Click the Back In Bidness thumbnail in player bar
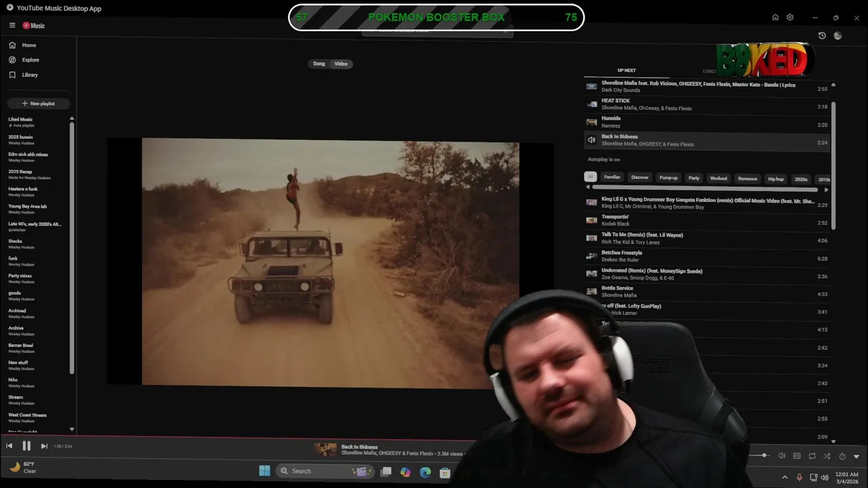The width and height of the screenshot is (868, 488). pyautogui.click(x=325, y=449)
